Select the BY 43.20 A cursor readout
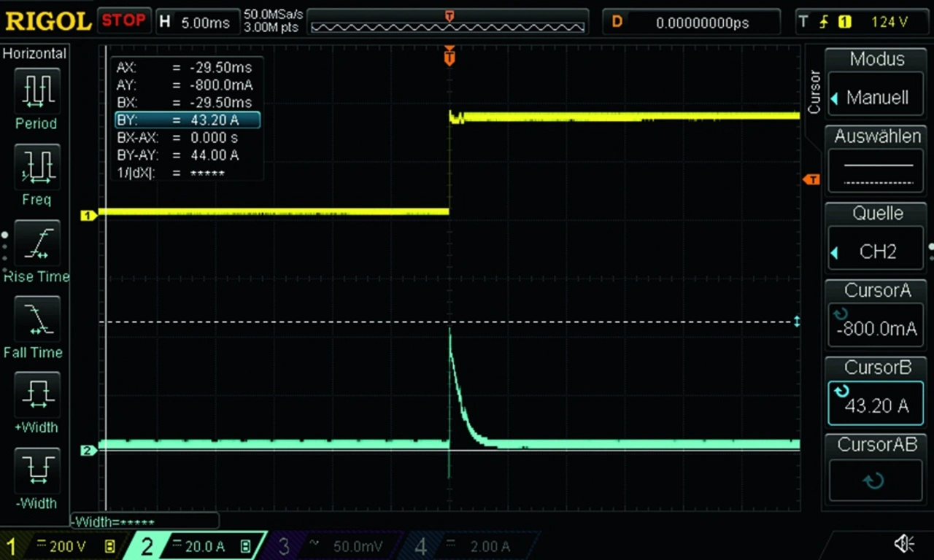934x560 pixels. pos(187,120)
